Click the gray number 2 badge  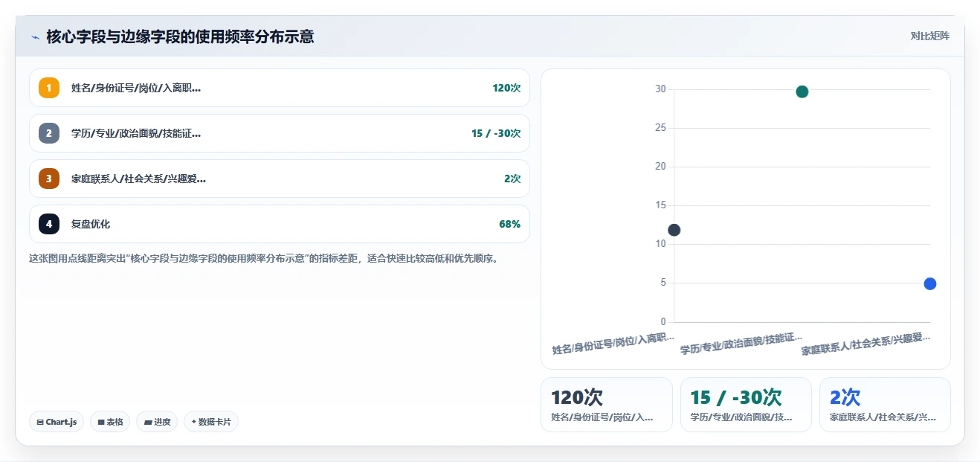pyautogui.click(x=49, y=133)
